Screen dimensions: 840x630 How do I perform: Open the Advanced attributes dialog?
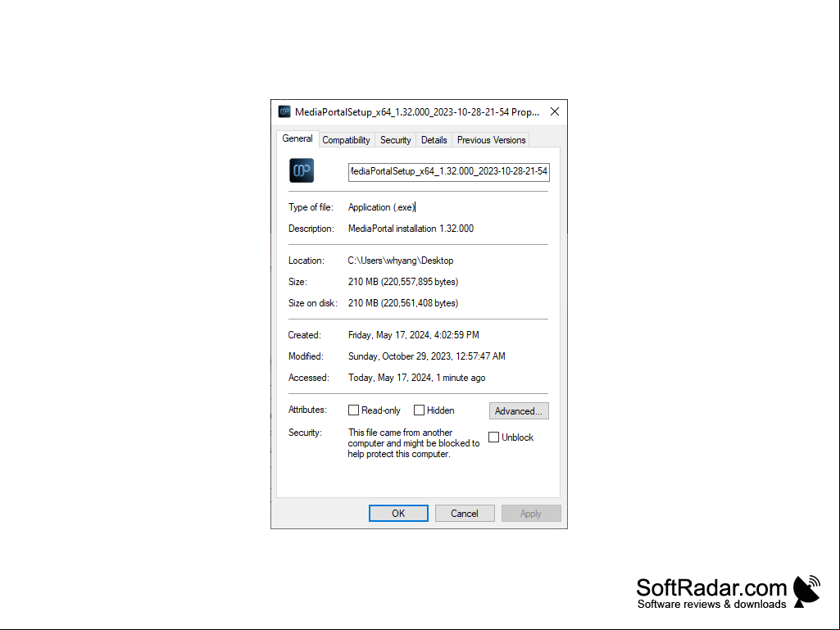(519, 411)
